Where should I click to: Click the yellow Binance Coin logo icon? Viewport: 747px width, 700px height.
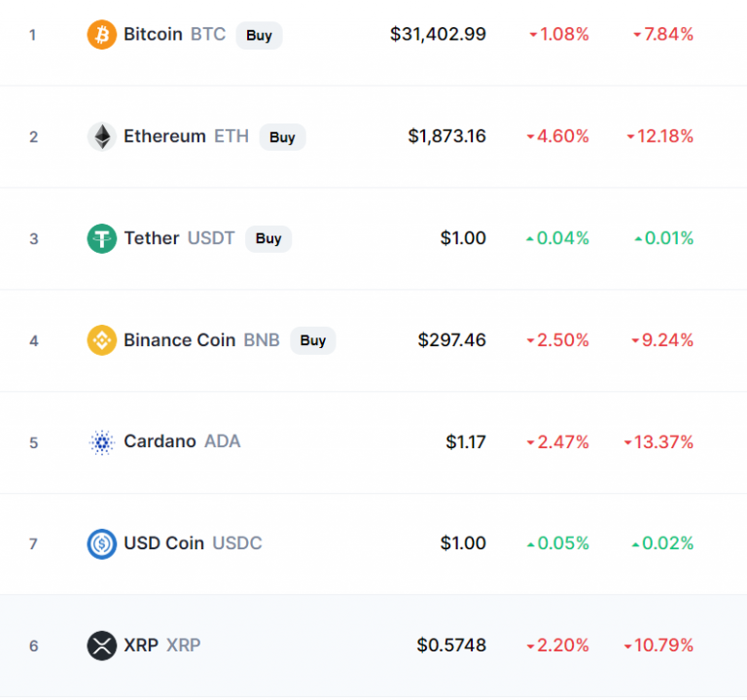pos(101,340)
